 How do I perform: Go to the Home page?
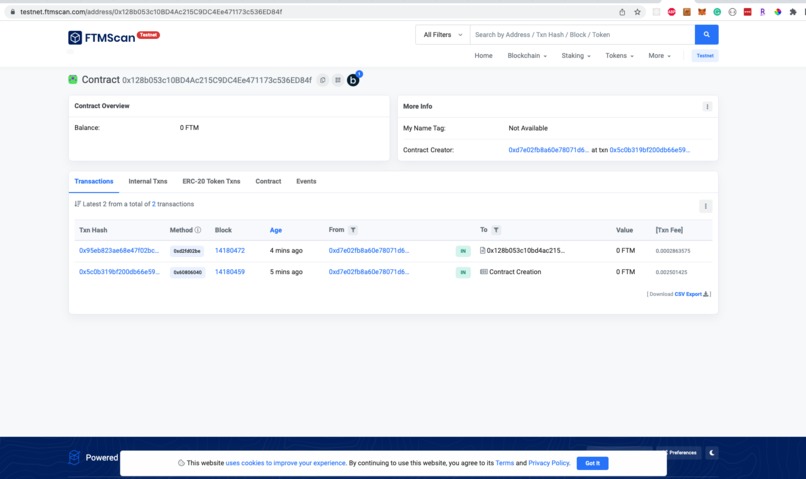coord(483,56)
